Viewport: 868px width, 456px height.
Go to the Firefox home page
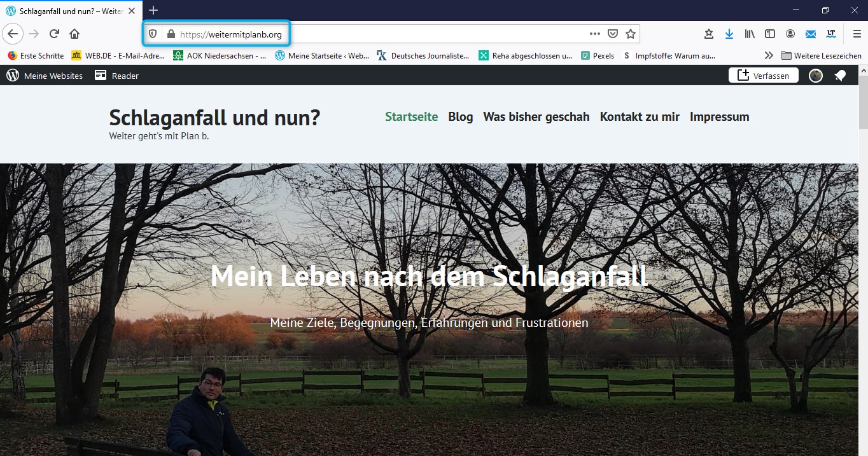click(x=74, y=34)
